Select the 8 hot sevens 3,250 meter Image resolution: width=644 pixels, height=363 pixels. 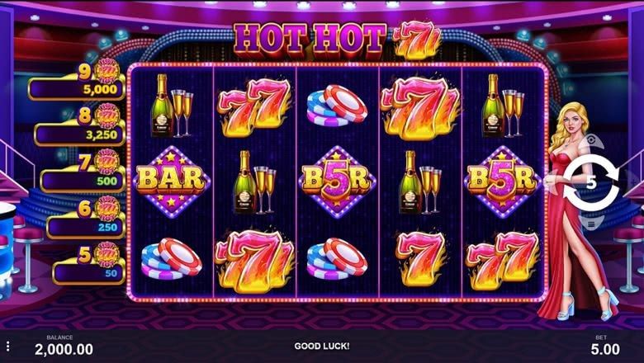[x=80, y=128]
